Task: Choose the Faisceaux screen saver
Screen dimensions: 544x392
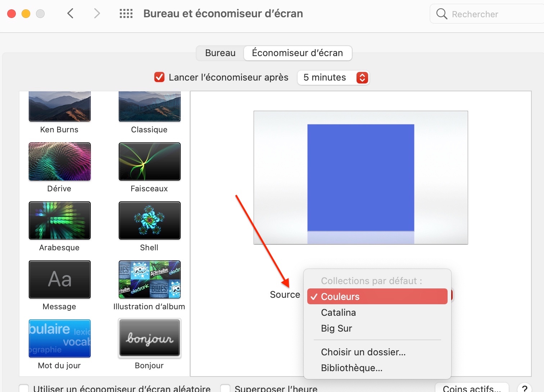Action: (150, 161)
